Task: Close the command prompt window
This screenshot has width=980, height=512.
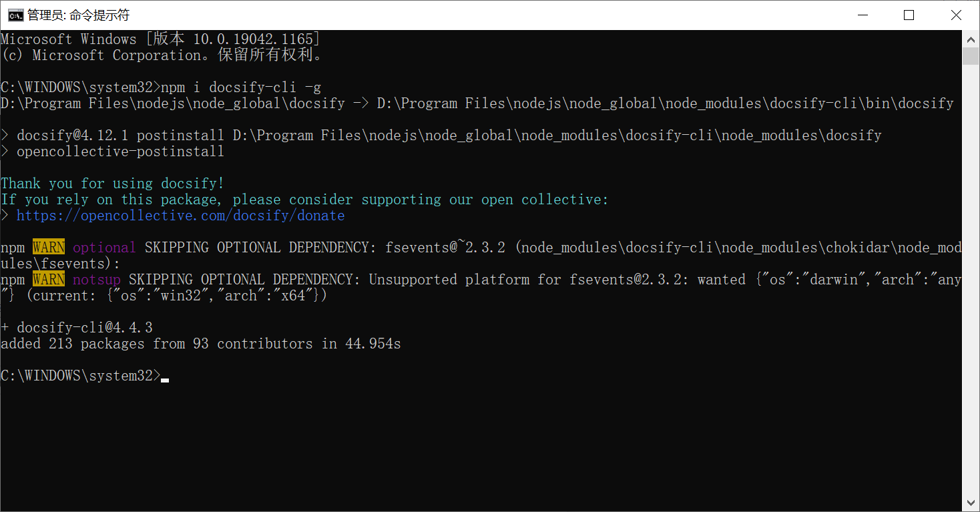Action: pyautogui.click(x=956, y=15)
